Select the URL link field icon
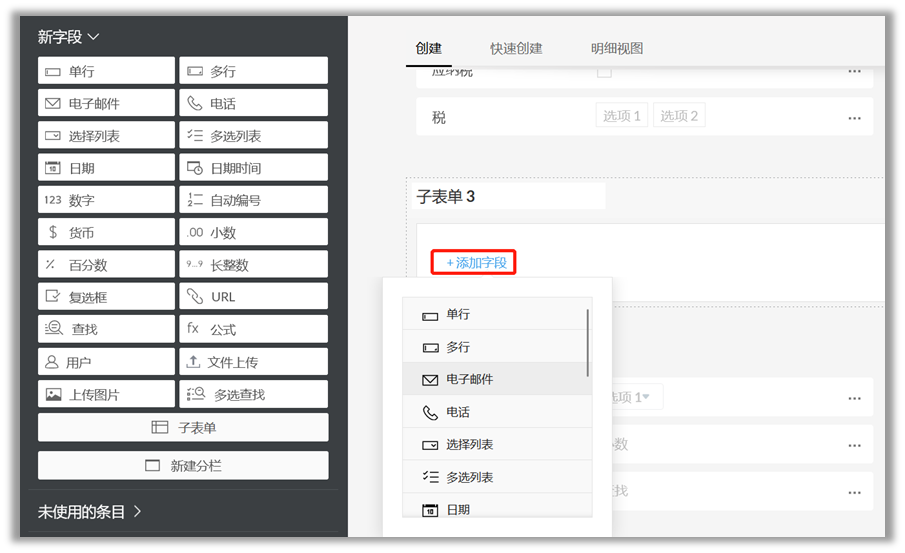 194,297
